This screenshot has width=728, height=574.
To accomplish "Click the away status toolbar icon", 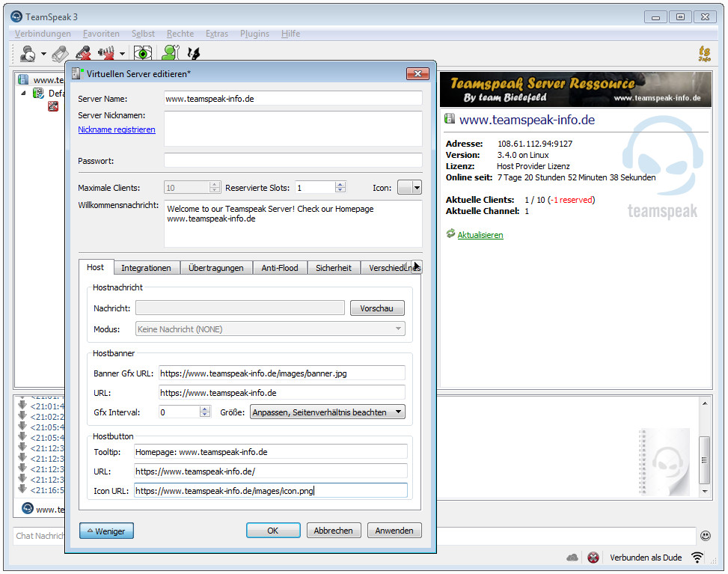I will pyautogui.click(x=28, y=53).
